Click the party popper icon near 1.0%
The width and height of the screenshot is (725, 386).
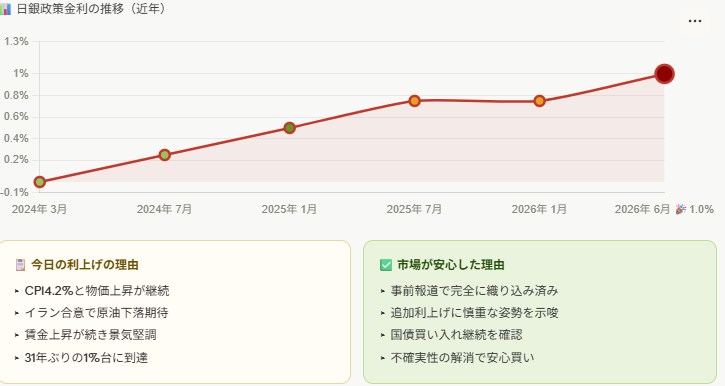click(x=680, y=209)
